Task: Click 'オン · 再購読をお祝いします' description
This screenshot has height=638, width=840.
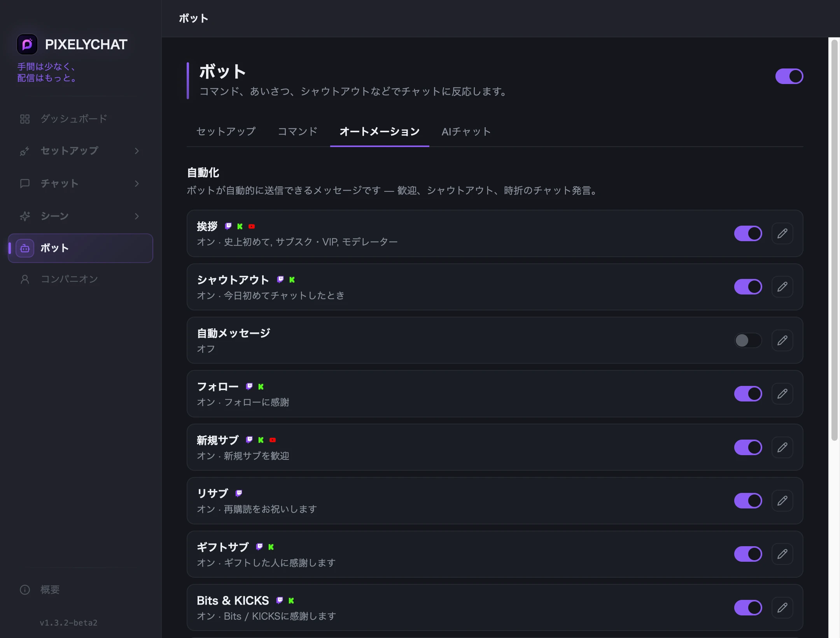Action: tap(257, 509)
